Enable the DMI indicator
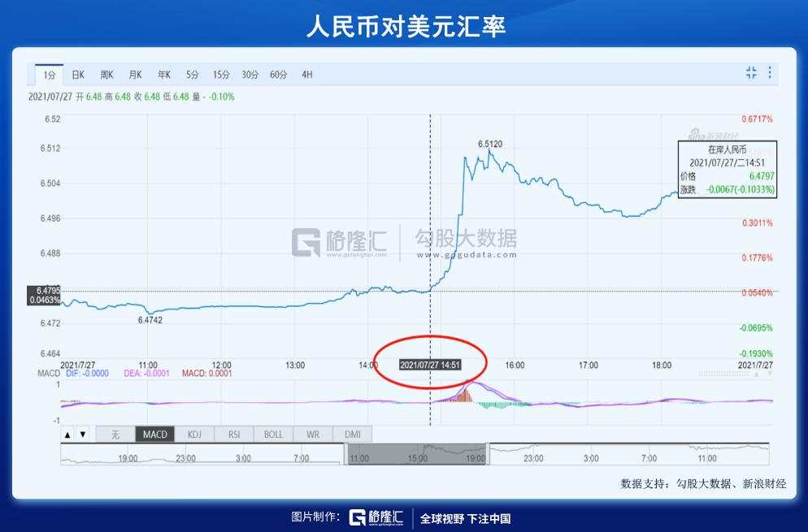Screen dimensions: 808x532 pos(353,435)
